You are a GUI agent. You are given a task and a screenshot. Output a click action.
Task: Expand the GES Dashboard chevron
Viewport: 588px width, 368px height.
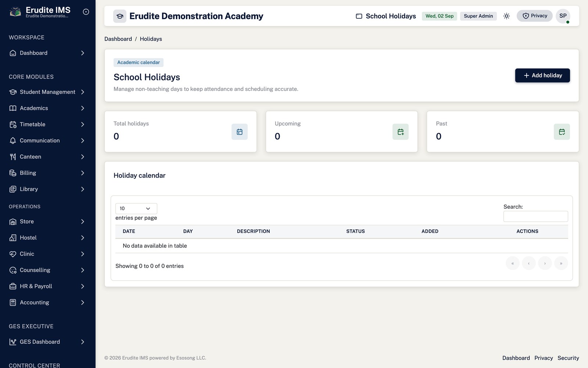(83, 342)
